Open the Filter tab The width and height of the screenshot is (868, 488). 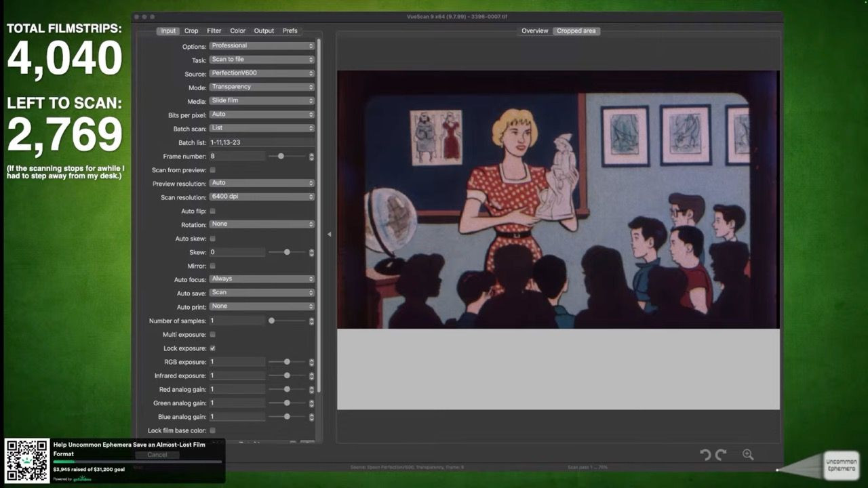click(214, 30)
